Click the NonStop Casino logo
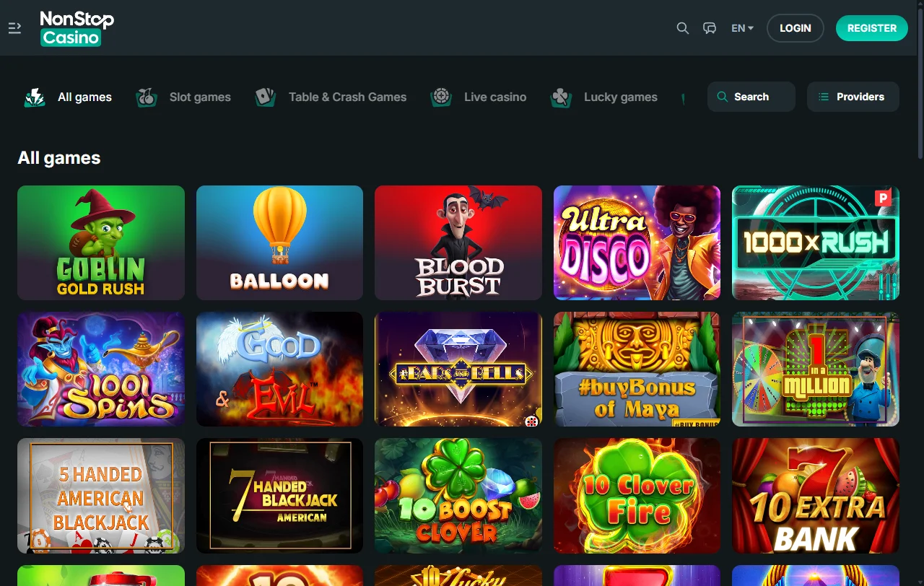Image resolution: width=924 pixels, height=586 pixels. pyautogui.click(x=77, y=28)
